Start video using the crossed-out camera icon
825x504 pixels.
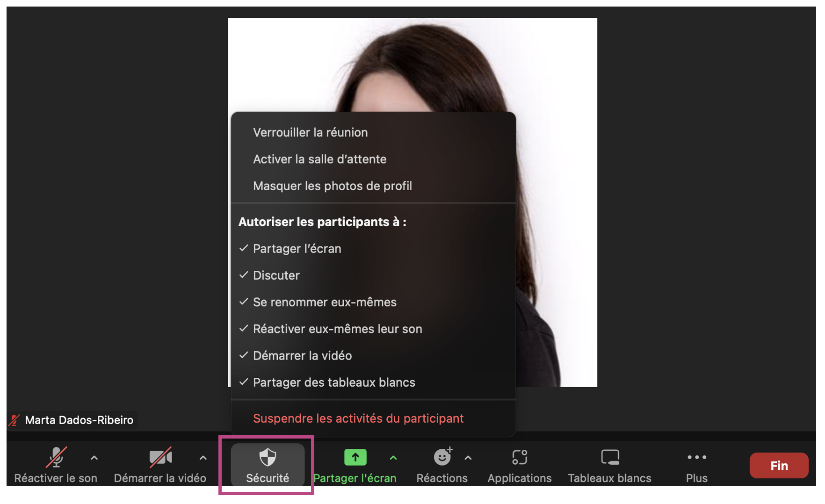(x=160, y=457)
